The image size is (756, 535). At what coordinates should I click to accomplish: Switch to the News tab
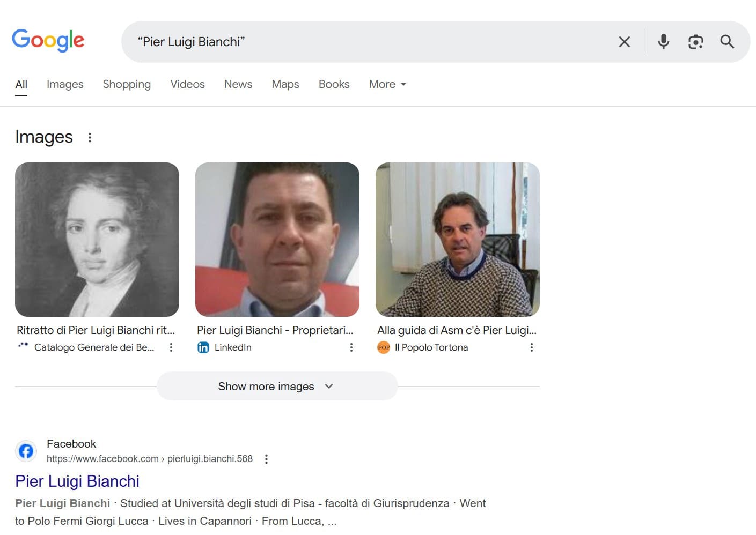point(238,84)
